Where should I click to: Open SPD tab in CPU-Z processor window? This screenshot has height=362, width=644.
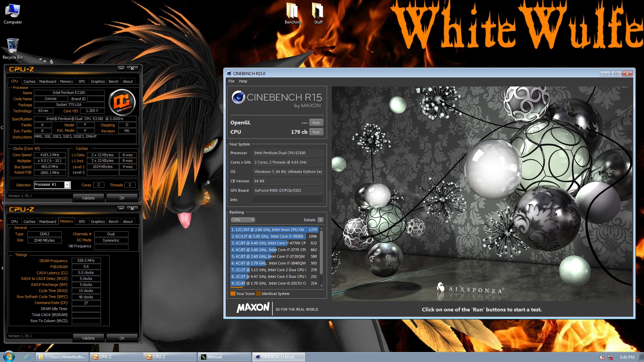pos(82,81)
